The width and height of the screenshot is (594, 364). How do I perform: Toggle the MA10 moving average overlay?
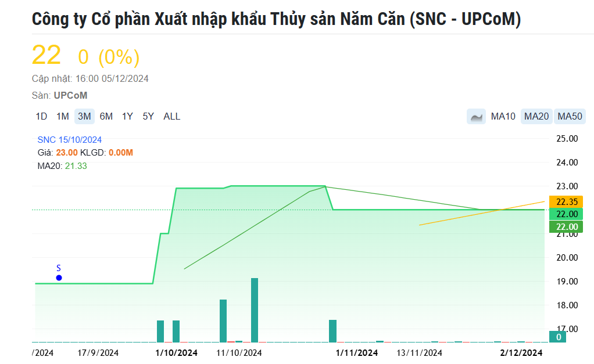tap(502, 116)
